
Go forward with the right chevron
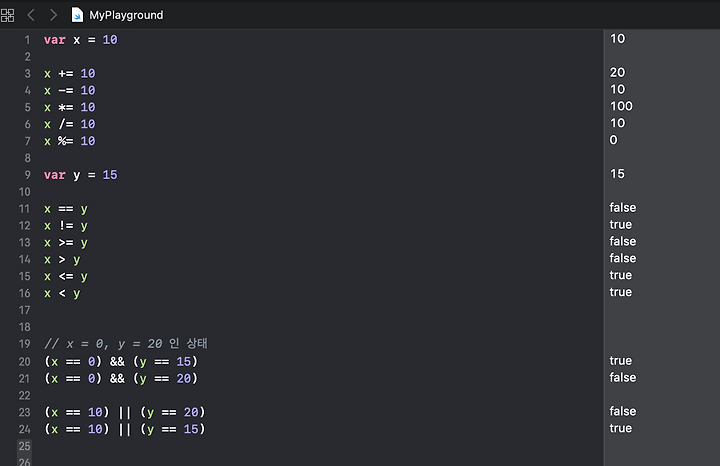tap(53, 15)
